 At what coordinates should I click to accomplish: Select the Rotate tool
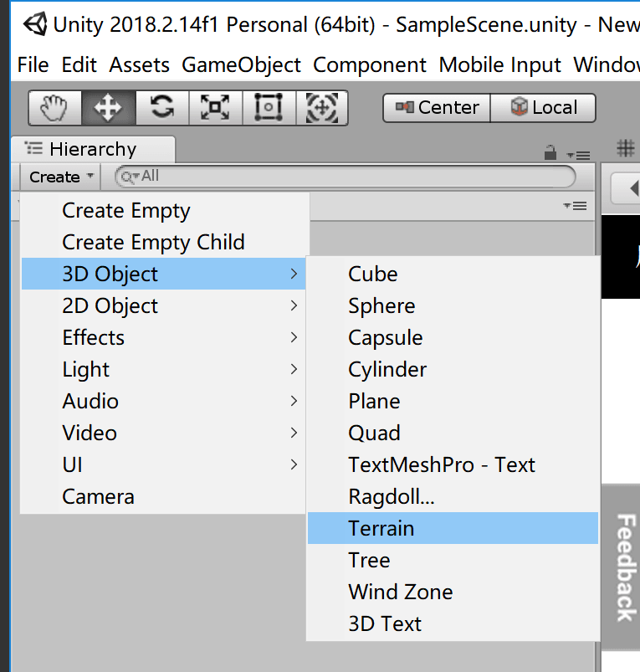(162, 108)
